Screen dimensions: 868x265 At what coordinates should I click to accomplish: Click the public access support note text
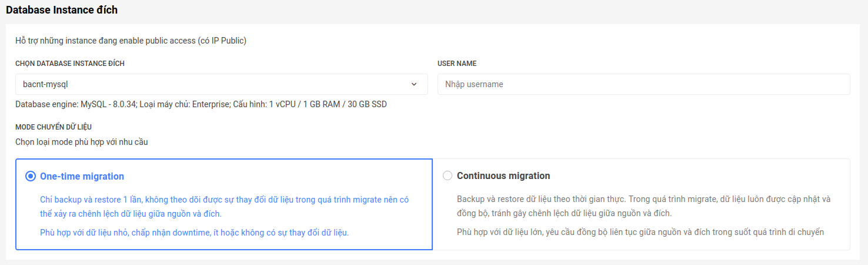(x=131, y=41)
